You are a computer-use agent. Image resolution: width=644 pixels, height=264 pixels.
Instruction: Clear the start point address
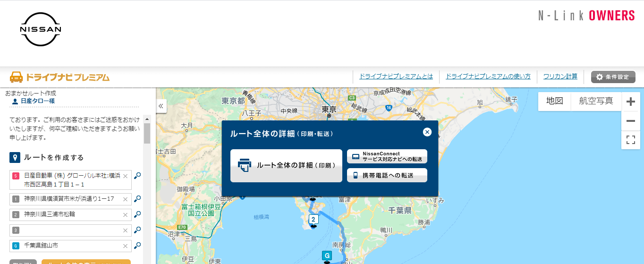pyautogui.click(x=125, y=176)
